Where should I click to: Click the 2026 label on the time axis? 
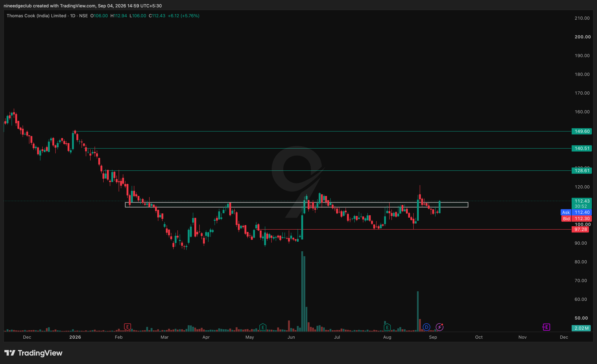(75, 337)
